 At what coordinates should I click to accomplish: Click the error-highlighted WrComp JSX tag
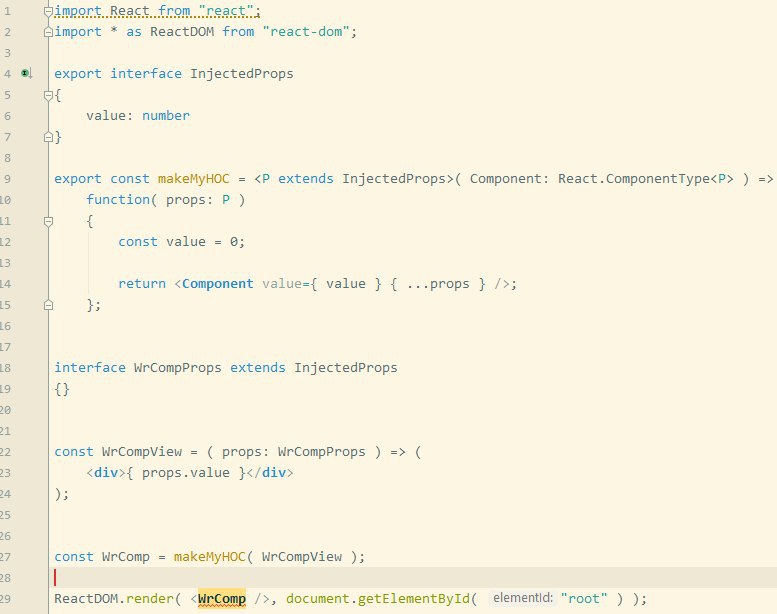point(222,599)
